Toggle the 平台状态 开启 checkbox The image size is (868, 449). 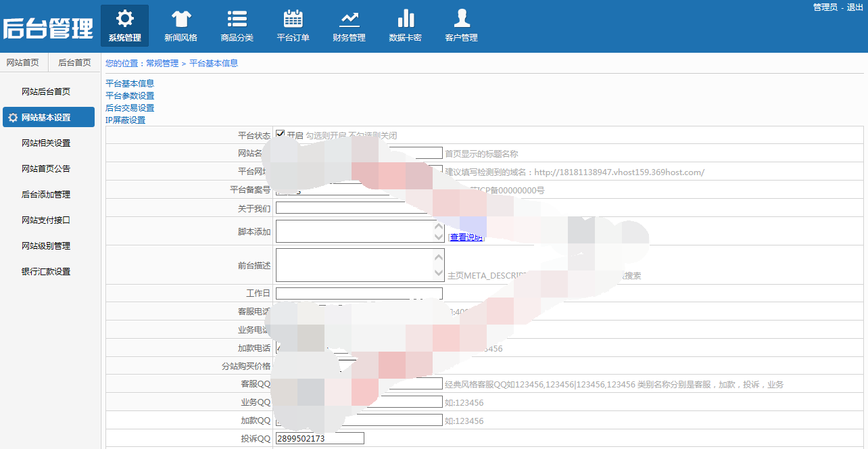281,134
